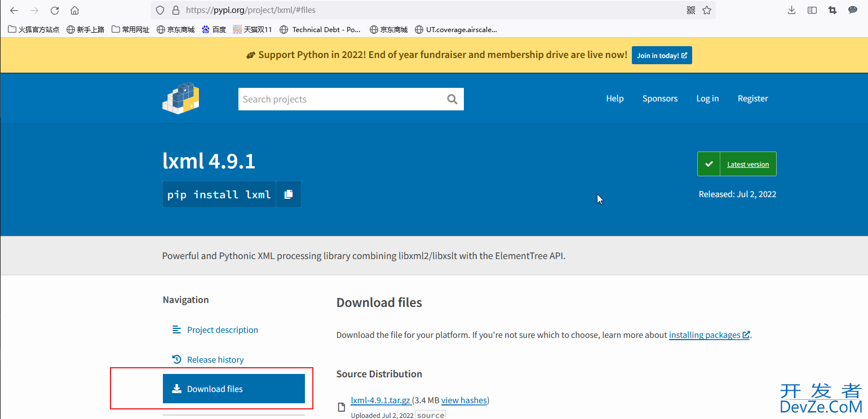Viewport: 868px width, 419px height.
Task: Open the Help menu item
Action: [x=615, y=99]
